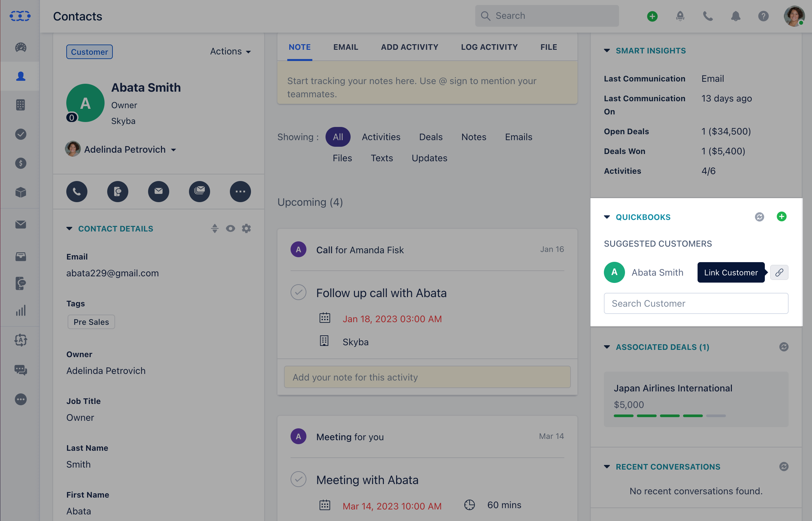The height and width of the screenshot is (521, 812).
Task: Open the Actions dropdown
Action: (231, 51)
